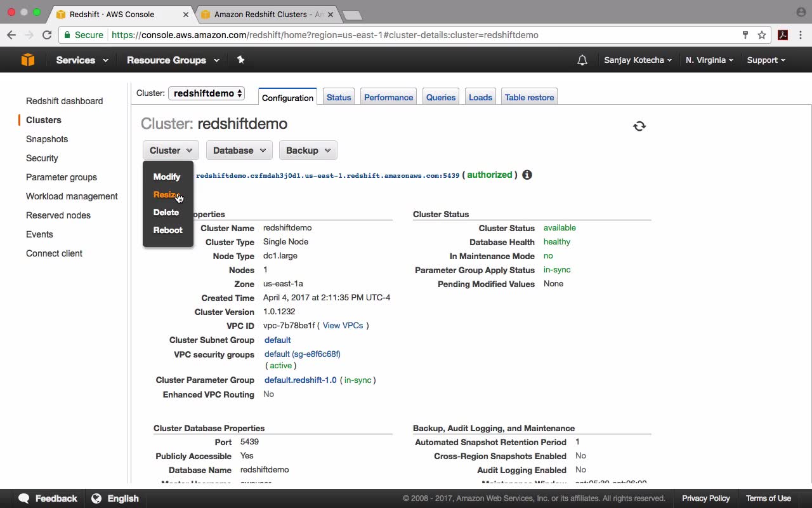Choose Delete from the Cluster menu

point(166,212)
